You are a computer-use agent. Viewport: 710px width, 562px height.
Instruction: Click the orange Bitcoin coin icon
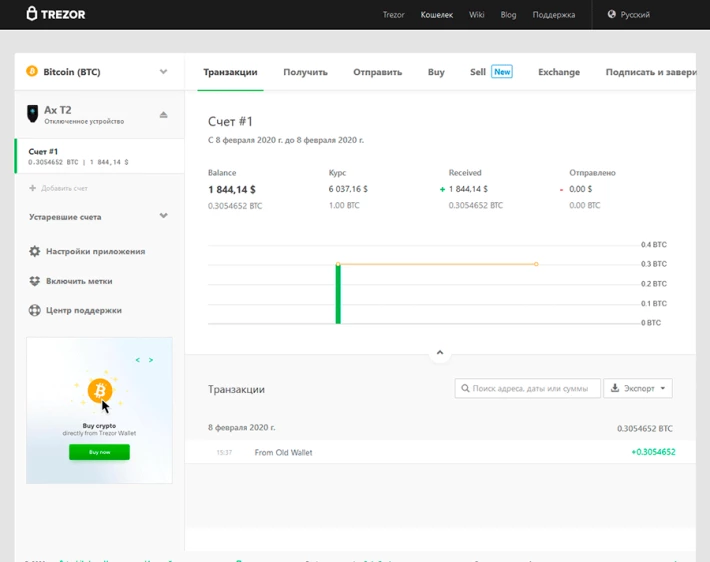(32, 72)
